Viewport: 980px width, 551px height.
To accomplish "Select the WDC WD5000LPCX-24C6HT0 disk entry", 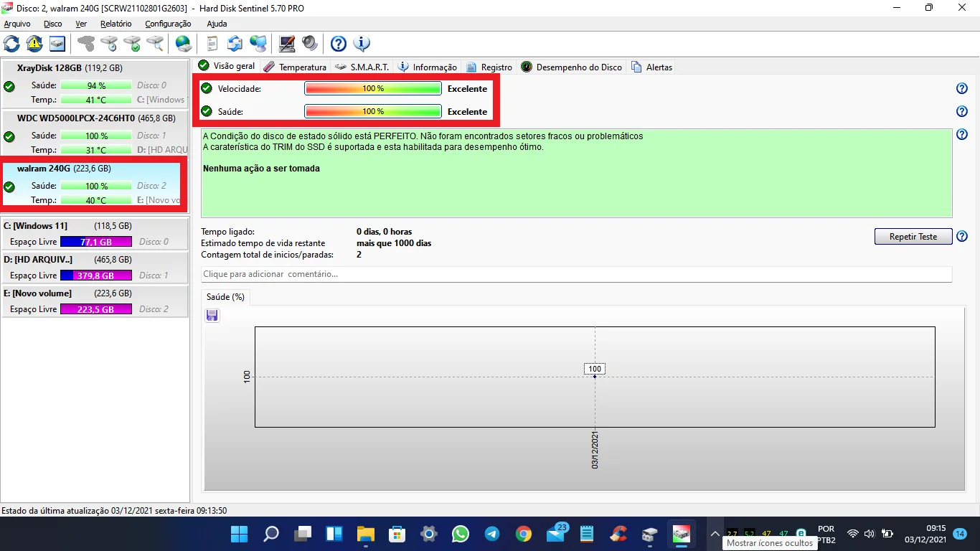I will tap(95, 133).
